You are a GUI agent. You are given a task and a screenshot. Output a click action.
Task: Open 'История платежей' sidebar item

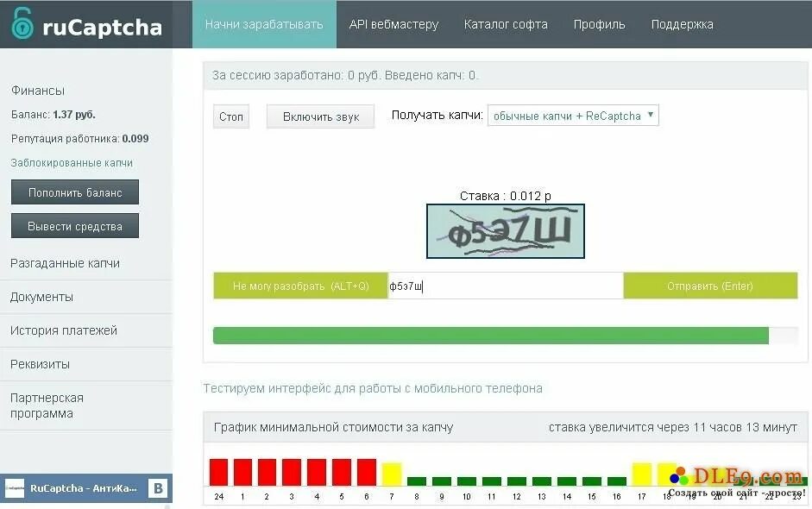(64, 330)
